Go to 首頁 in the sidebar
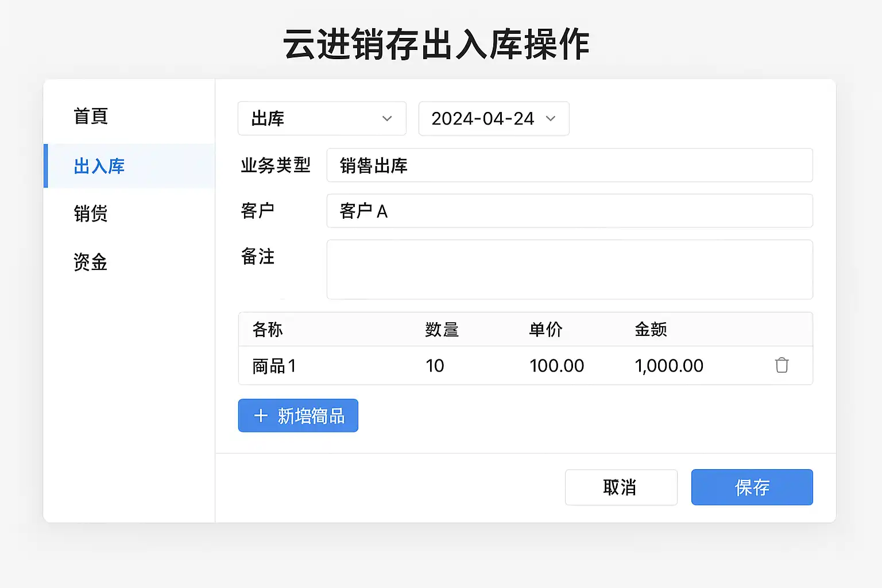 coord(91,116)
